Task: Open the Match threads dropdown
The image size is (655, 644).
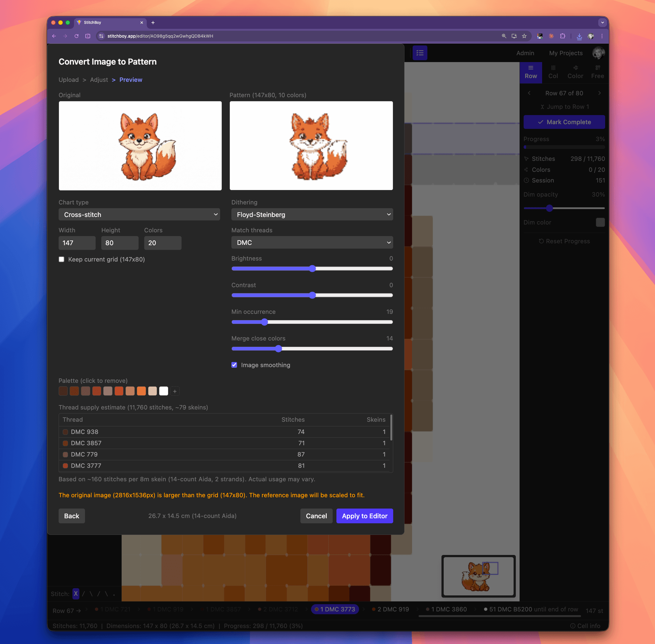Action: pos(312,242)
